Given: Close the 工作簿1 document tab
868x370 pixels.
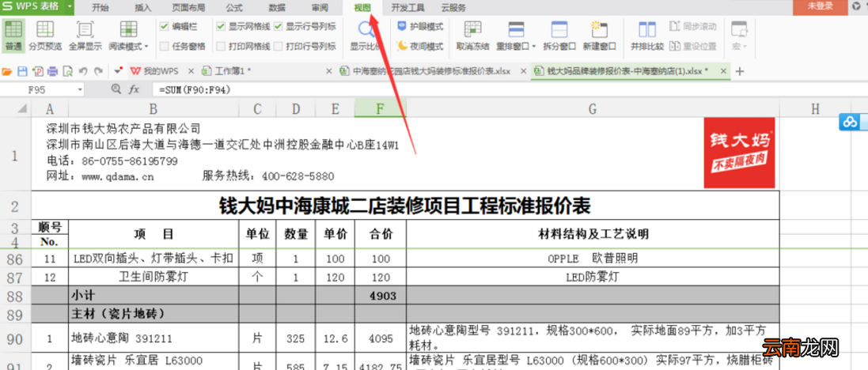Looking at the screenshot, I should pos(328,71).
